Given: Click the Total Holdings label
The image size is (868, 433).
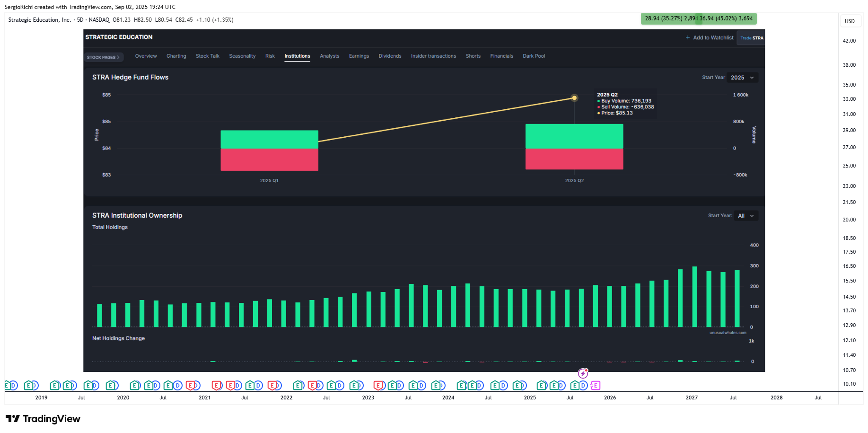Looking at the screenshot, I should 110,227.
